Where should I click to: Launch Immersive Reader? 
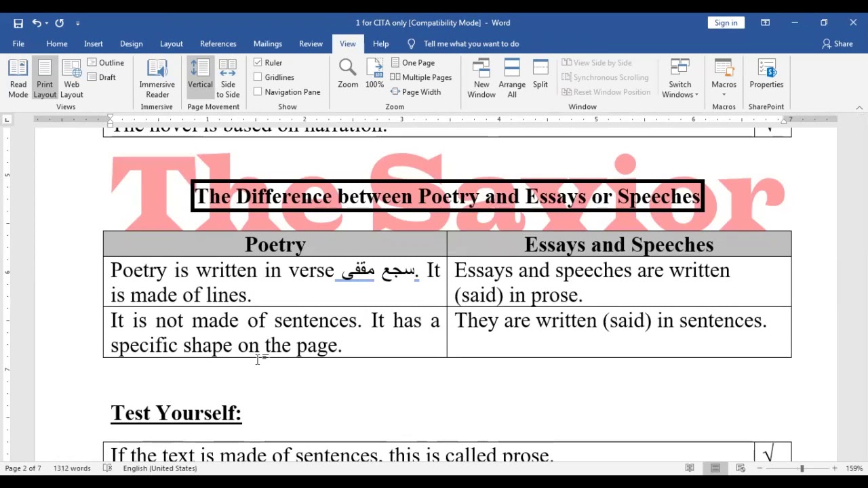[x=157, y=79]
